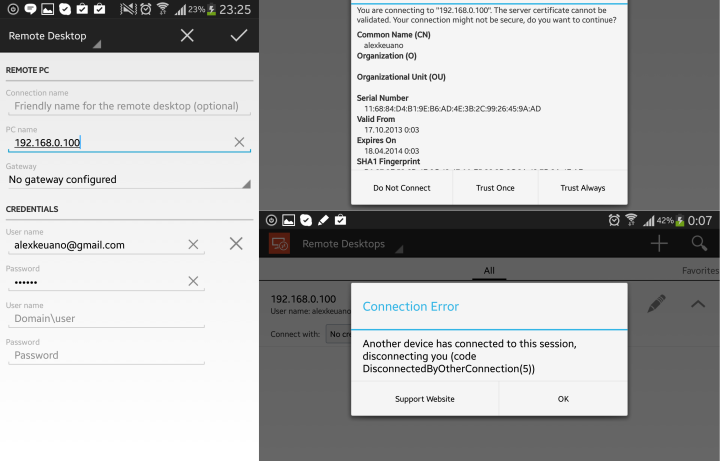The height and width of the screenshot is (461, 720).
Task: Click the 23:25 clock
Action: pos(235,9)
